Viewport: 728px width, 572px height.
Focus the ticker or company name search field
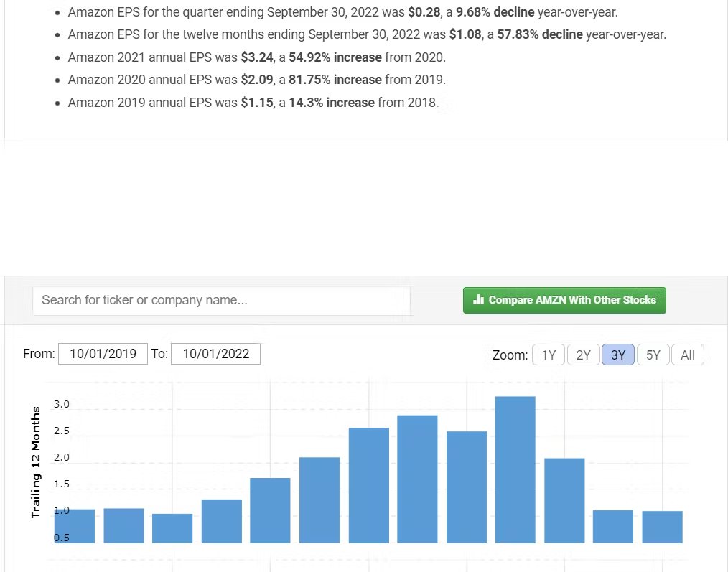point(221,301)
